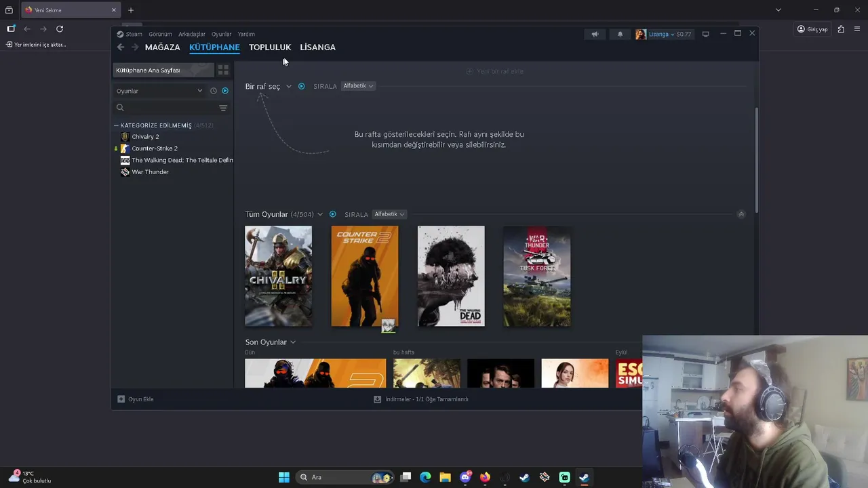Open the Oyunlar menu in menu bar
The width and height of the screenshot is (868, 488).
[x=222, y=34]
